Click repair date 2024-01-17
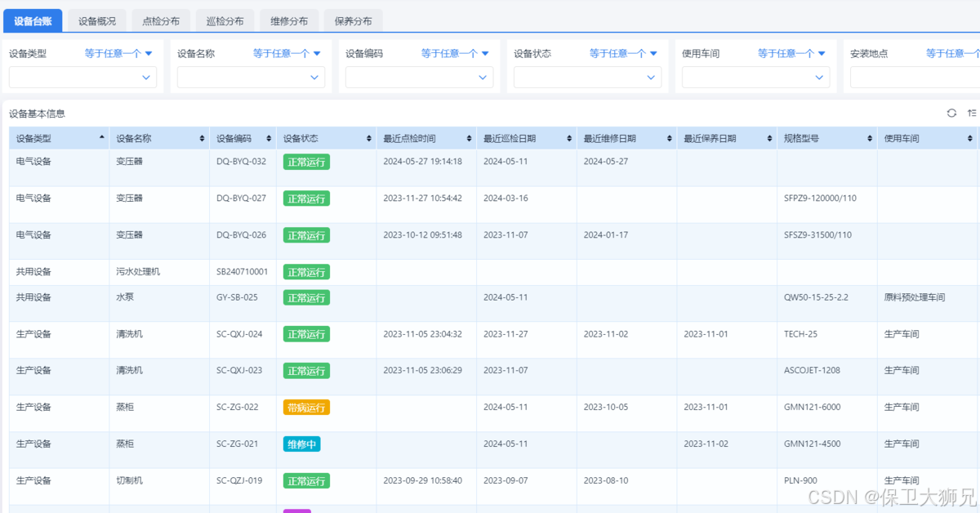Image resolution: width=980 pixels, height=513 pixels. 606,235
